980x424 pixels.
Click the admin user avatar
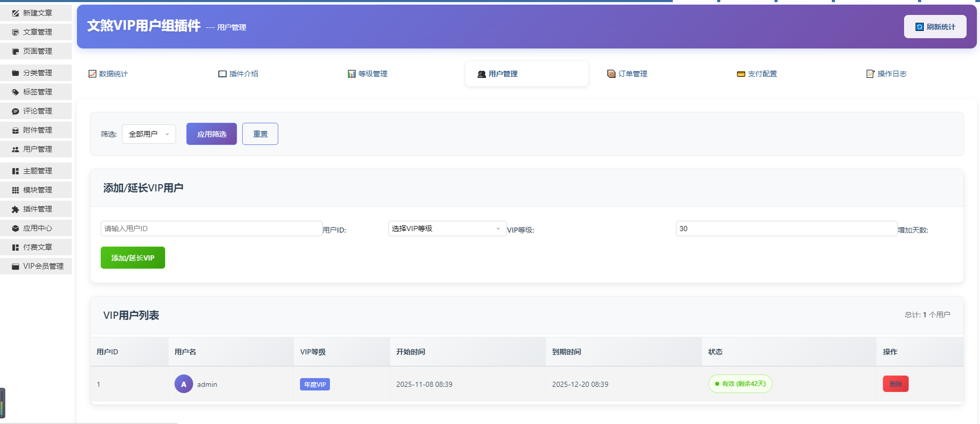click(x=183, y=384)
